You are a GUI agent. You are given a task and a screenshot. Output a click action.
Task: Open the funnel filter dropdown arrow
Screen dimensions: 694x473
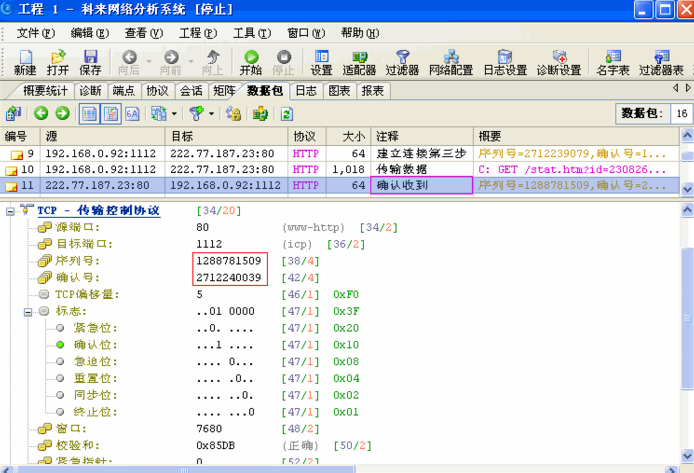pyautogui.click(x=212, y=114)
